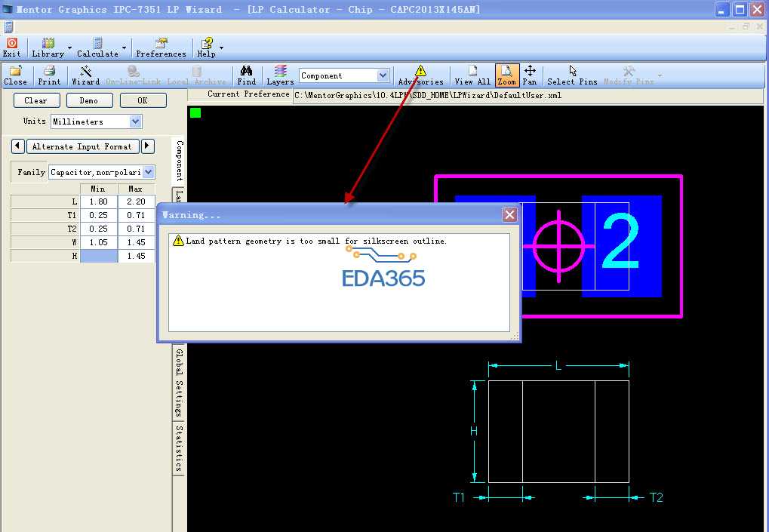Open the Units Millimeters dropdown
Screen dimensions: 769x532
[135, 121]
